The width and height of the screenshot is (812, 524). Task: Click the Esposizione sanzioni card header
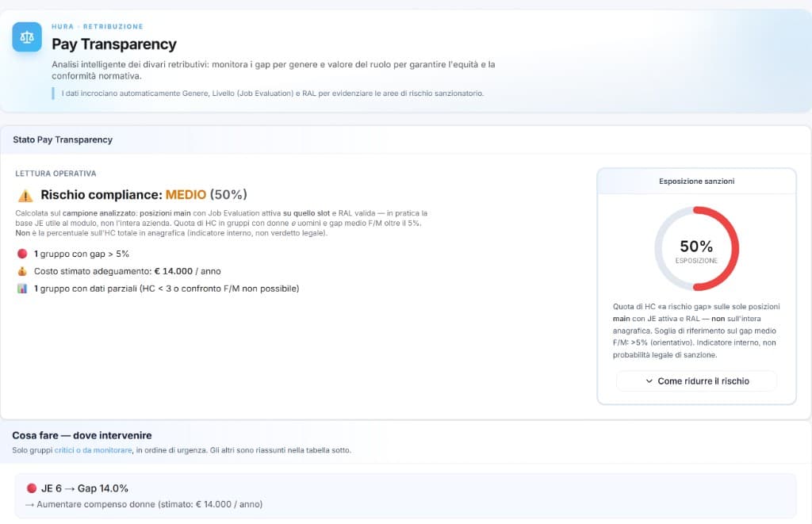point(696,182)
